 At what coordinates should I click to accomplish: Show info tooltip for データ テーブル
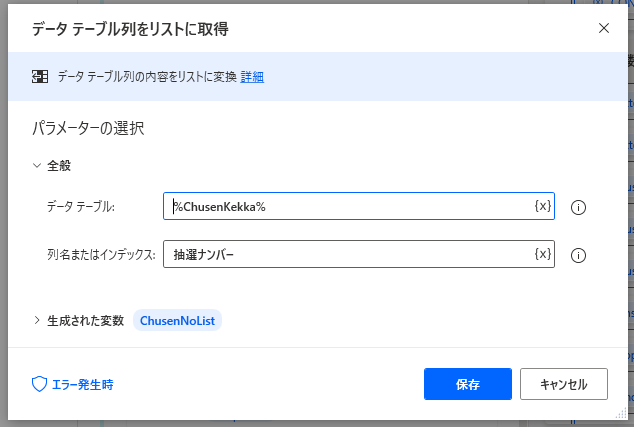point(577,208)
